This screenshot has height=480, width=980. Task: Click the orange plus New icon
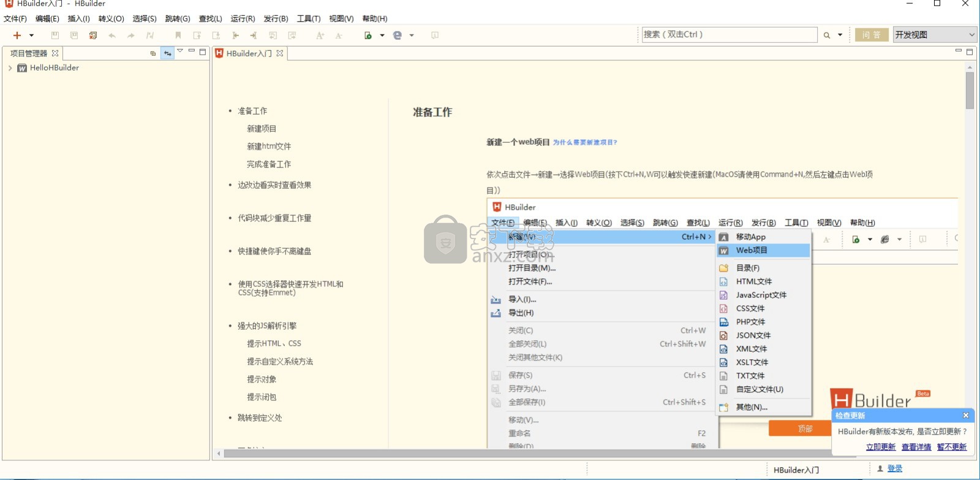pyautogui.click(x=17, y=36)
